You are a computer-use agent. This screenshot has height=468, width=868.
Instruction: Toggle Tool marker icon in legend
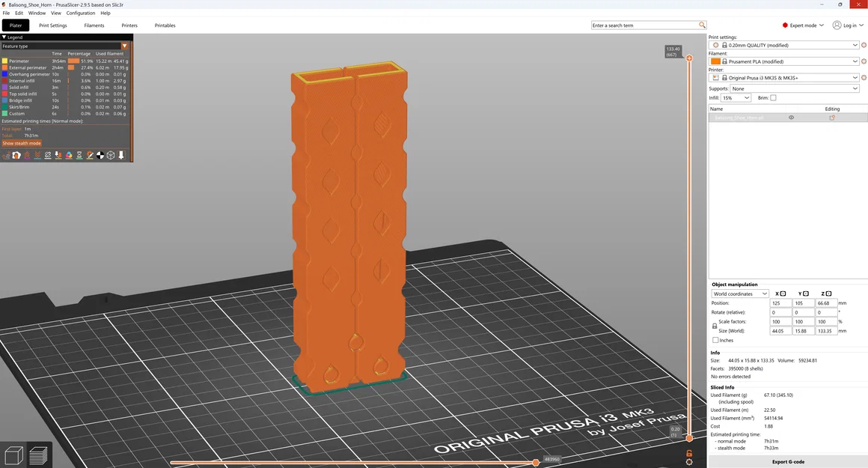point(121,156)
